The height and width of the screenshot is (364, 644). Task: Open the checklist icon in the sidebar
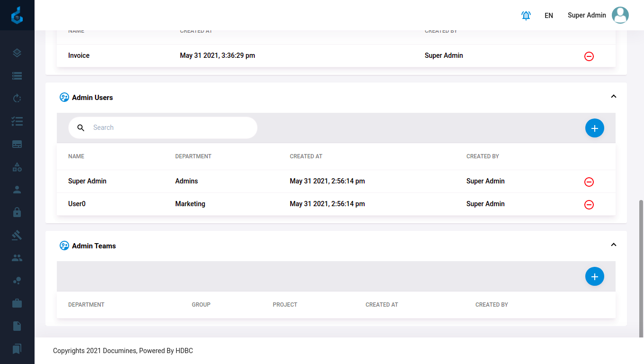pos(17,121)
